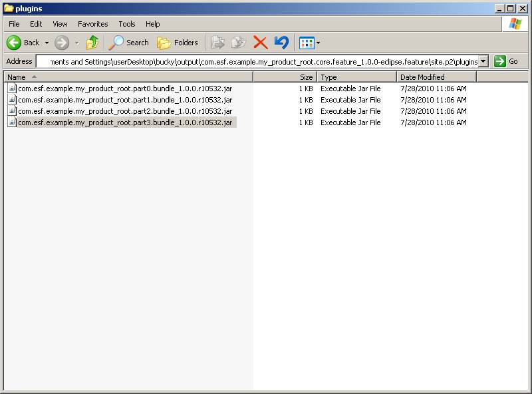Select the part2 bundle jar file
532x394 pixels.
point(125,111)
